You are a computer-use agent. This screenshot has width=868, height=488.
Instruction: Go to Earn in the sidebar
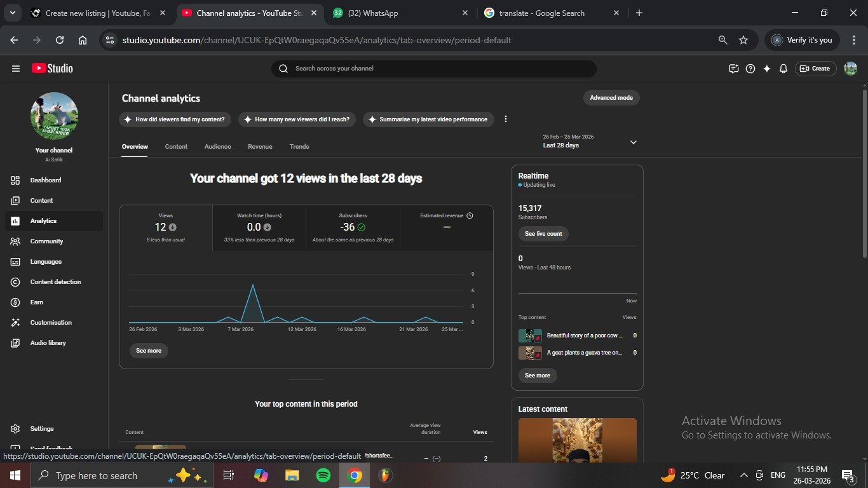[37, 302]
